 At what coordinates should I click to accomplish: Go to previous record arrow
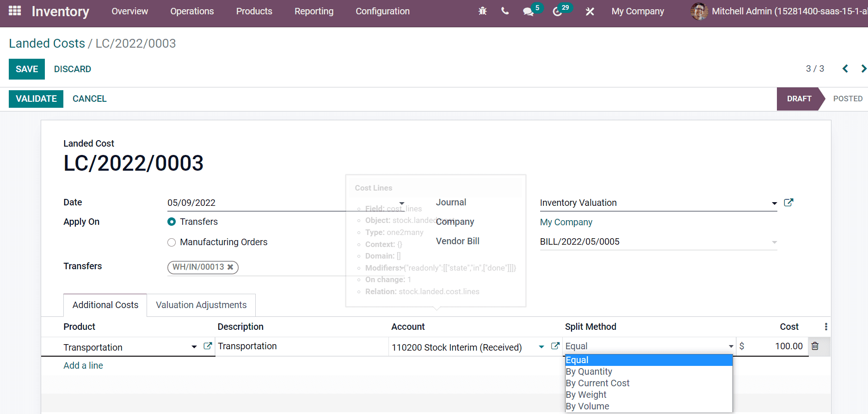(x=845, y=68)
